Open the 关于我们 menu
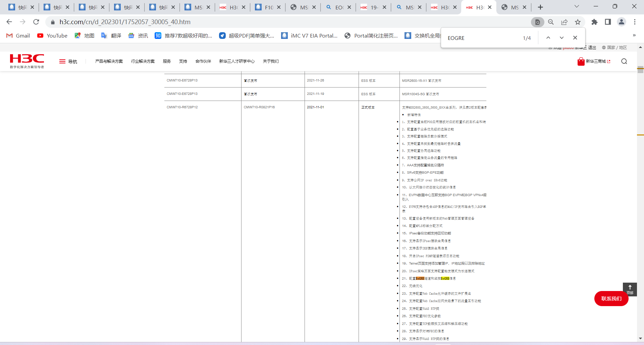 (x=271, y=61)
